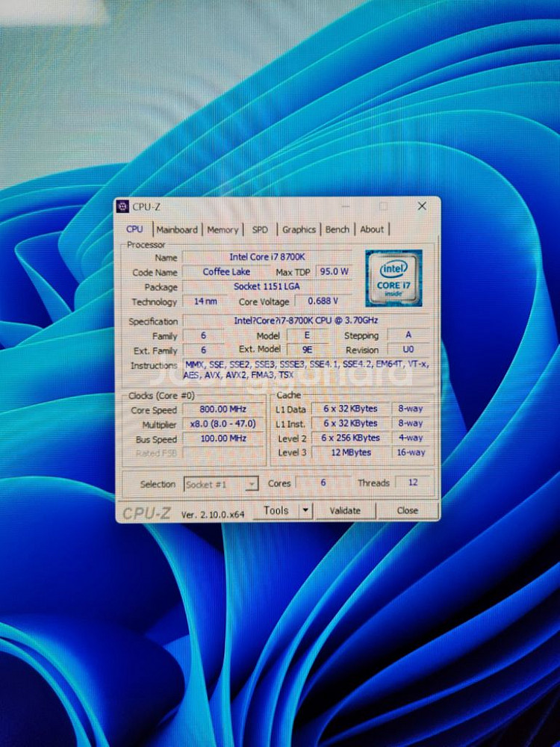Click the Close button at bottom
The height and width of the screenshot is (747, 560).
[x=407, y=511]
